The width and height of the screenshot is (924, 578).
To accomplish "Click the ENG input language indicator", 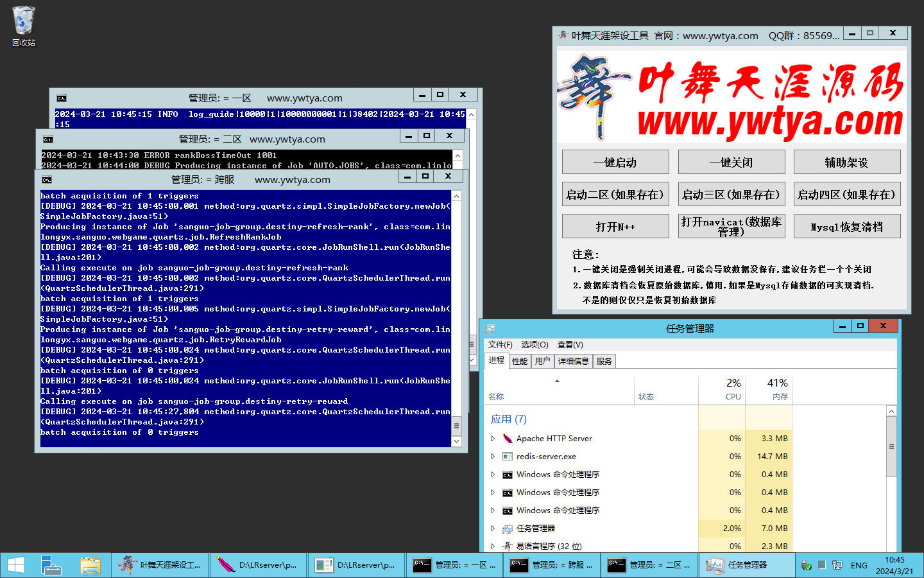I will point(859,565).
